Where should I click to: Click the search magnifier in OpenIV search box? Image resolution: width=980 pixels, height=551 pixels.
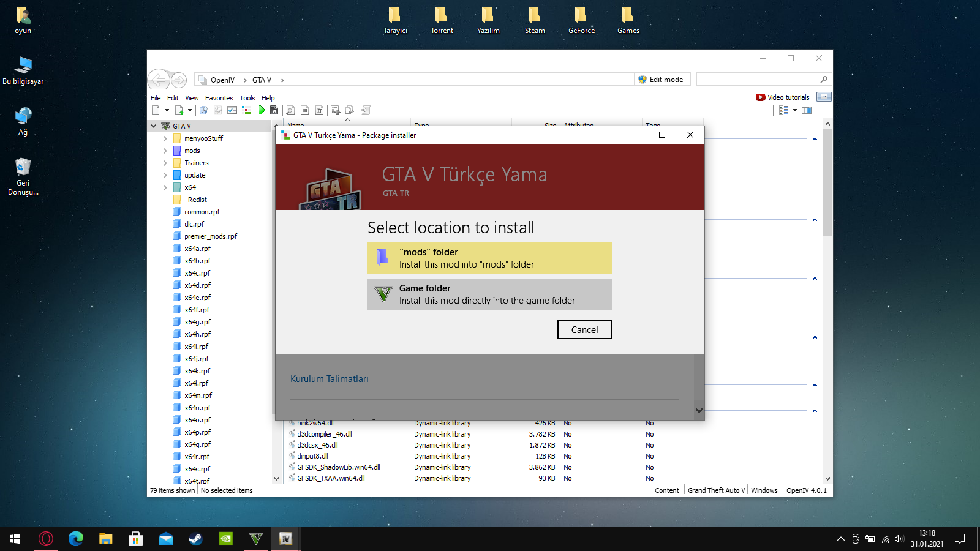(824, 79)
